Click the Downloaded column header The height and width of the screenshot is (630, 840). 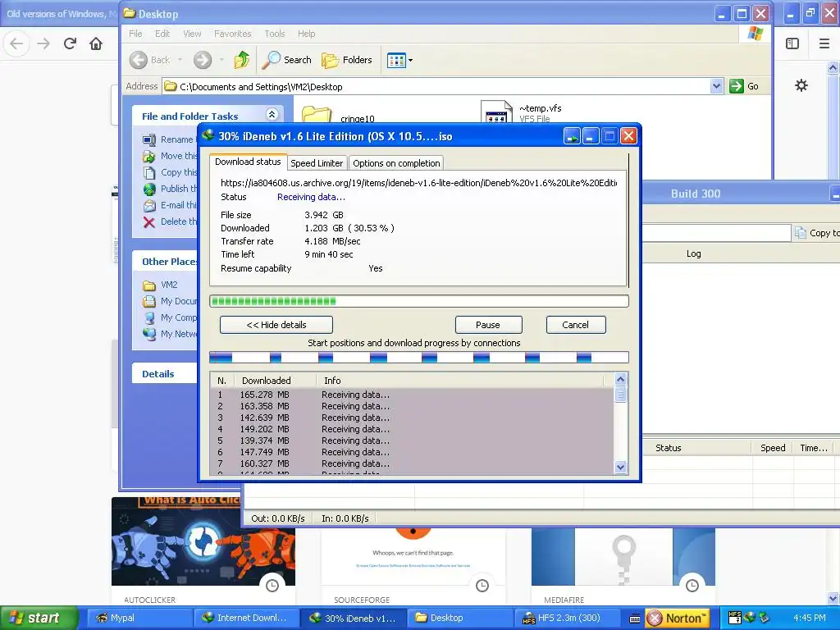click(x=274, y=381)
